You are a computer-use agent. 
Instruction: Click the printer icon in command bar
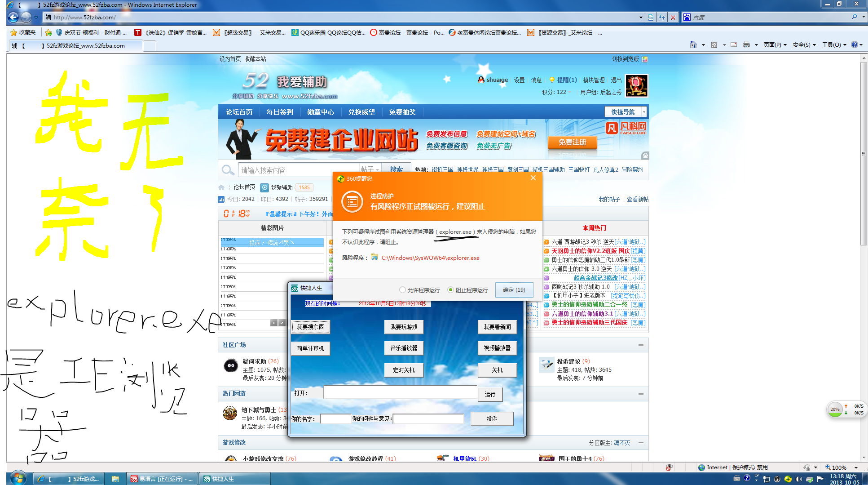pyautogui.click(x=746, y=44)
